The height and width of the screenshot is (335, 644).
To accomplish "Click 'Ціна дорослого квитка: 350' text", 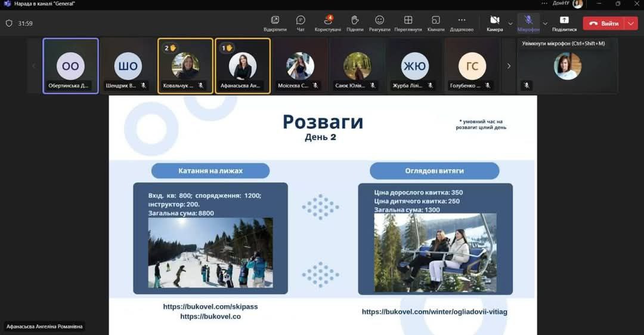I will 419,193.
